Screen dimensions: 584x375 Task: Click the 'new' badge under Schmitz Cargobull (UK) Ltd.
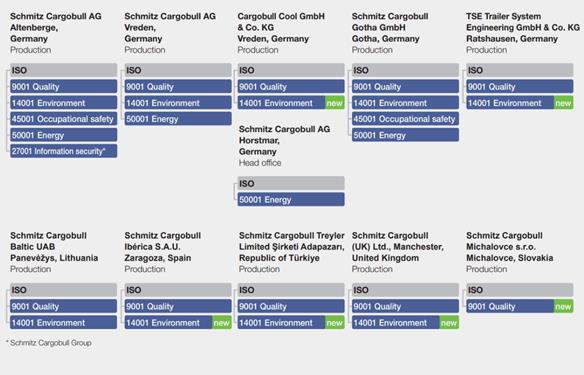click(449, 322)
